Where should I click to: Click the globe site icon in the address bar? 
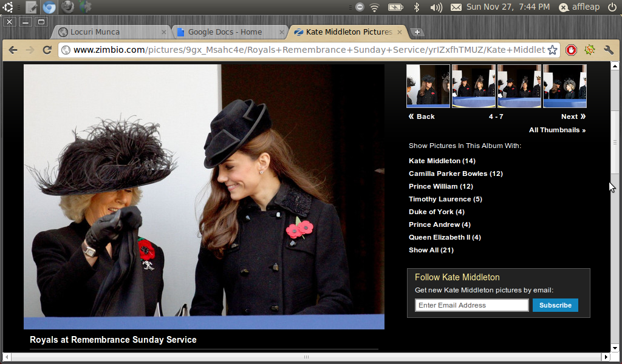tap(66, 50)
